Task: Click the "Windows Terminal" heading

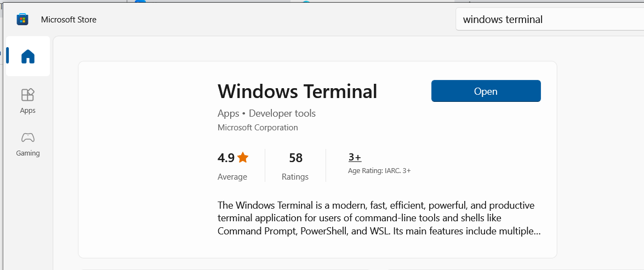Action: click(x=297, y=91)
